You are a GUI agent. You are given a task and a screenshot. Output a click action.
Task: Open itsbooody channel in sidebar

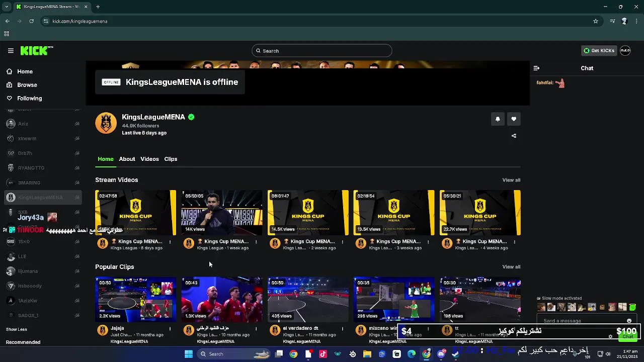(x=43, y=286)
